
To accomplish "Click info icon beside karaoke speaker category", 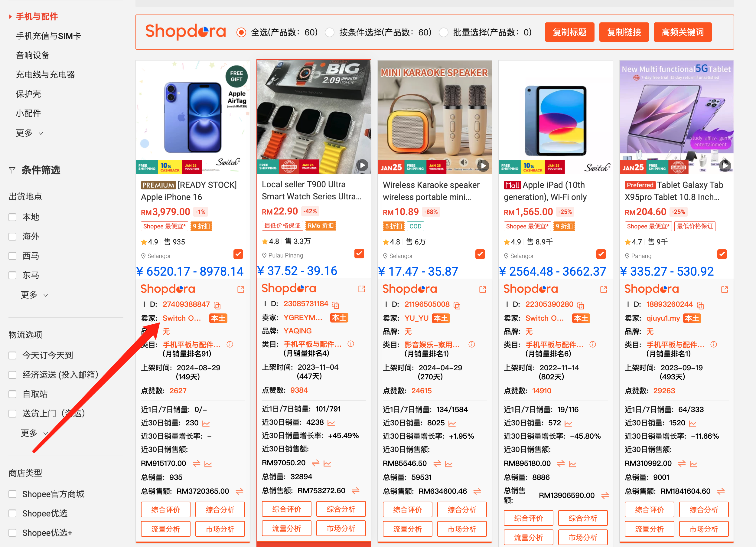I will pyautogui.click(x=472, y=344).
